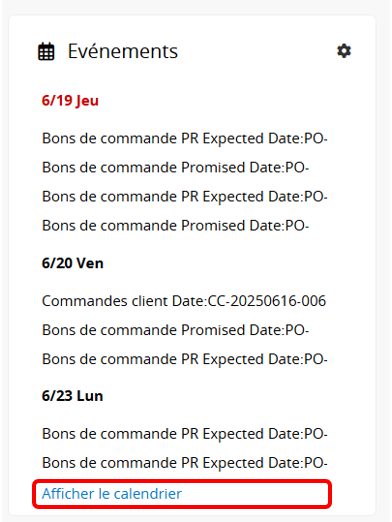Open second PR Expected Date entry under 6/19 Jeu
Image resolution: width=392 pixels, height=522 pixels.
185,197
